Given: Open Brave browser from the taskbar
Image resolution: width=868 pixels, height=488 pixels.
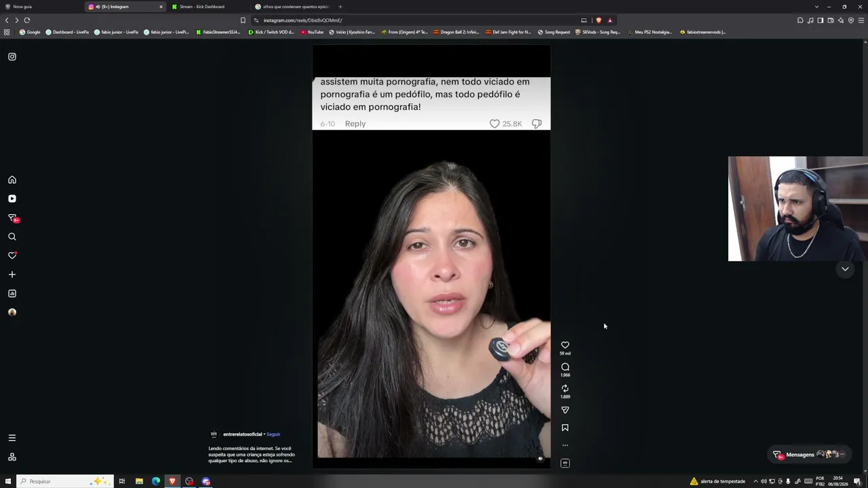Looking at the screenshot, I should pos(172,481).
